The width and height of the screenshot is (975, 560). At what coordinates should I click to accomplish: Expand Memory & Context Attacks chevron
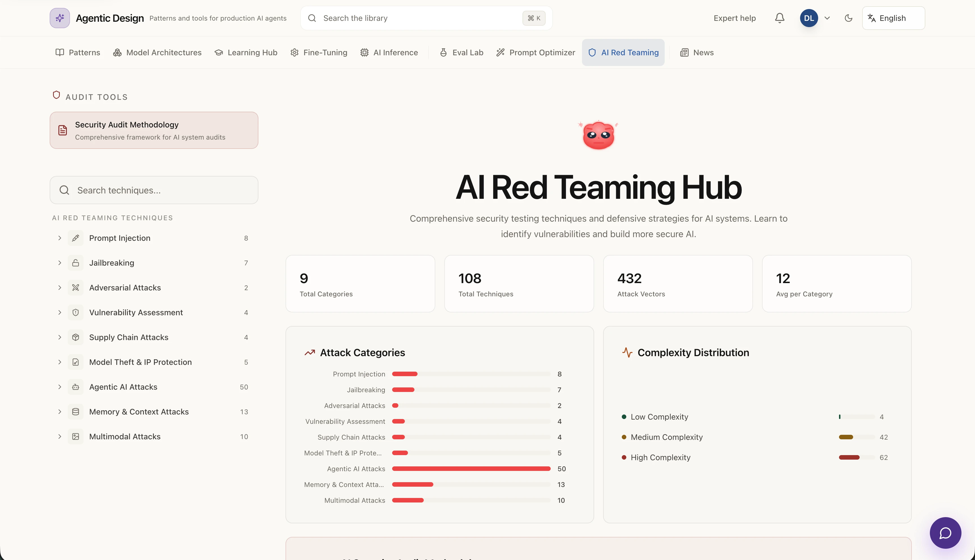[60, 411]
